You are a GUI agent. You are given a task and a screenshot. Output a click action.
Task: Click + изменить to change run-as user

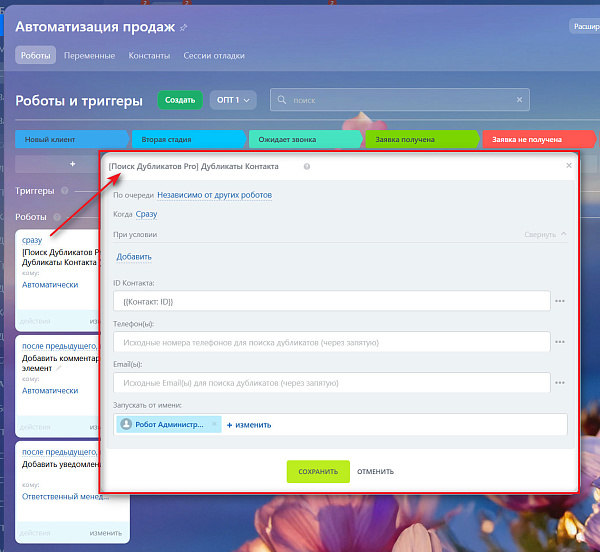pyautogui.click(x=249, y=425)
